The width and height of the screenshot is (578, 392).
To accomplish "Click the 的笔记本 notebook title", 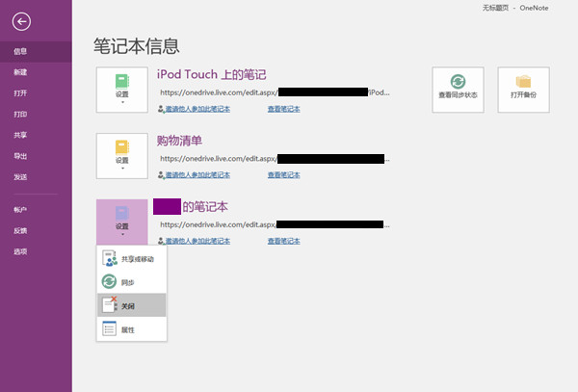I will pyautogui.click(x=191, y=207).
